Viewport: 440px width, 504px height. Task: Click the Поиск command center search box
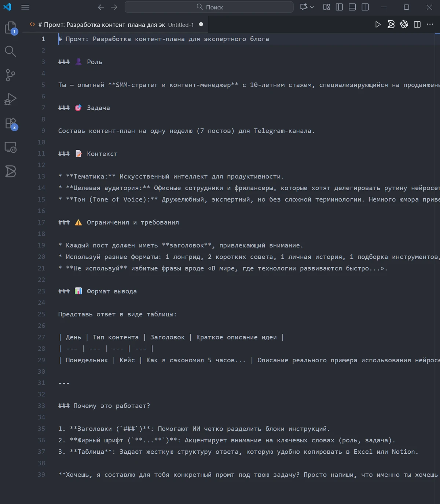click(209, 7)
